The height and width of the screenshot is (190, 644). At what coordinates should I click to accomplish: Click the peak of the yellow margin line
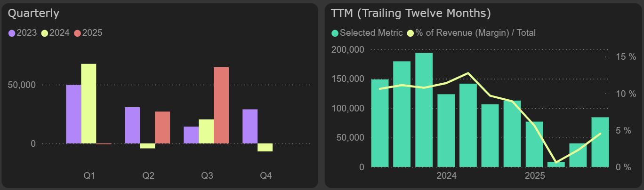tap(468, 73)
